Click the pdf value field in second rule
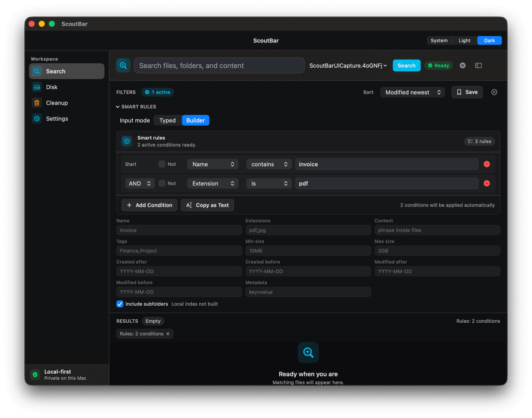The image size is (532, 418). click(387, 183)
